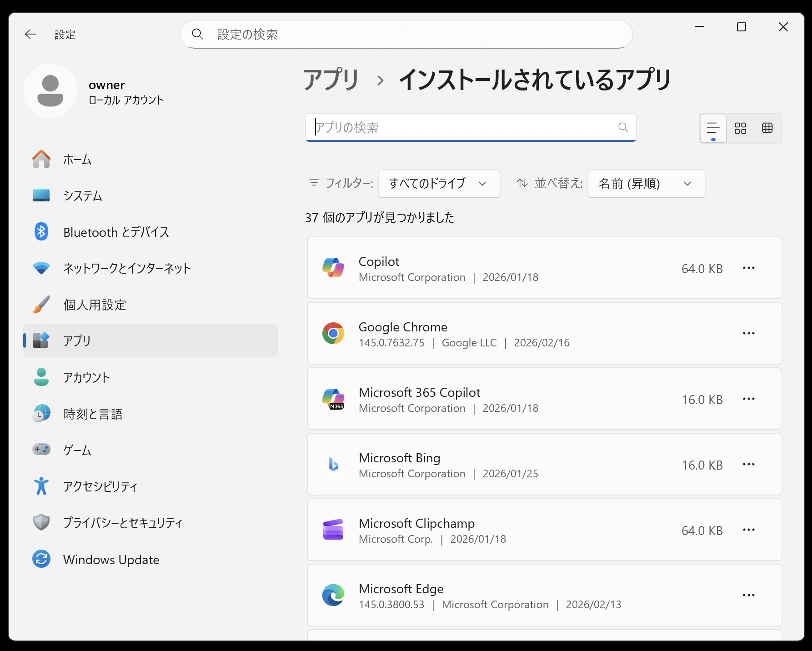Open システム settings from sidebar
This screenshot has height=651, width=812.
point(83,195)
